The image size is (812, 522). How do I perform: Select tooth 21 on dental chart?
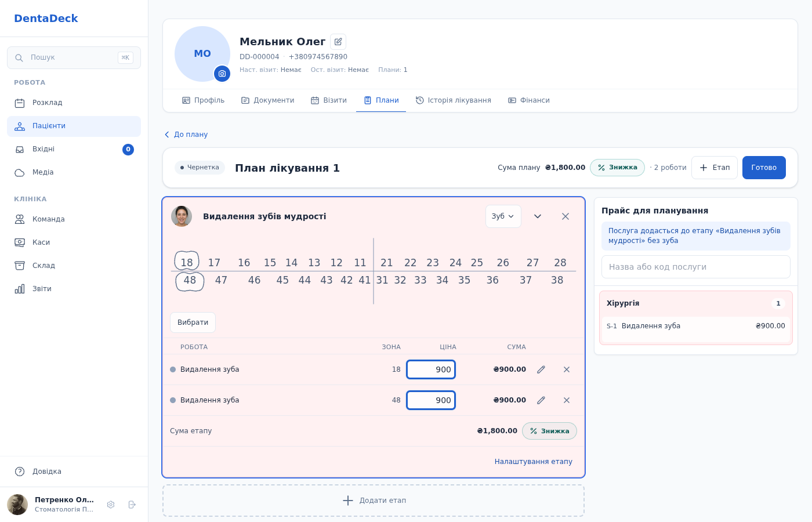(387, 263)
